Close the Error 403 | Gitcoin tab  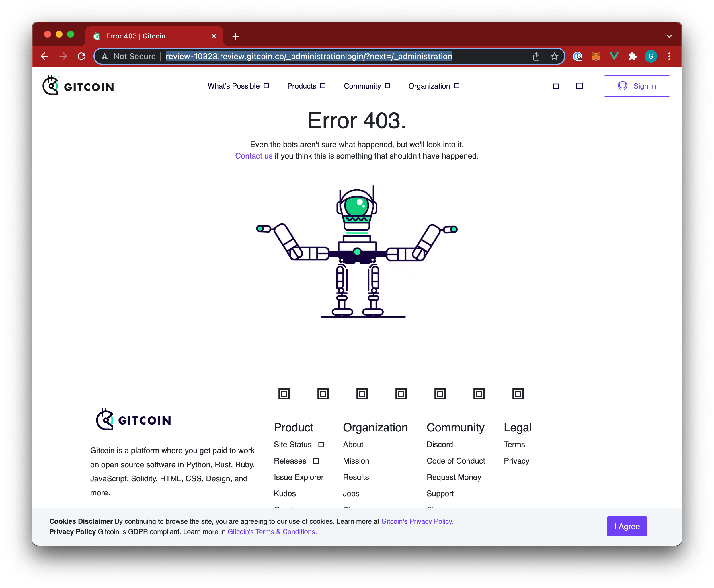click(x=214, y=36)
